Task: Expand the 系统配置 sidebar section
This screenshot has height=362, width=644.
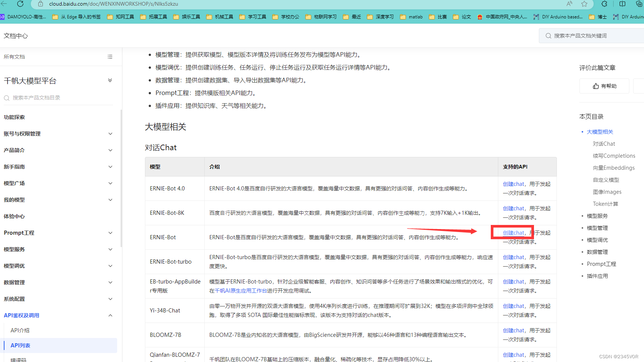Action: pyautogui.click(x=110, y=299)
